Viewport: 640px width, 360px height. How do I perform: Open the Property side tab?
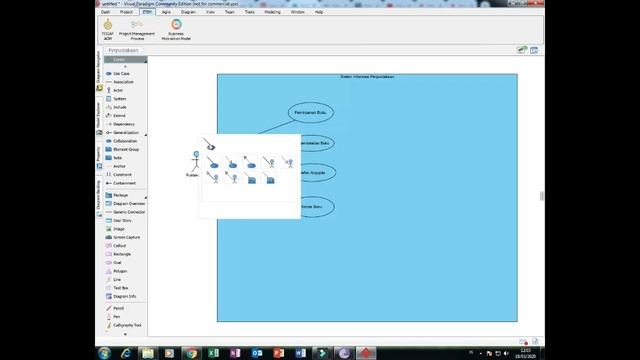point(99,158)
